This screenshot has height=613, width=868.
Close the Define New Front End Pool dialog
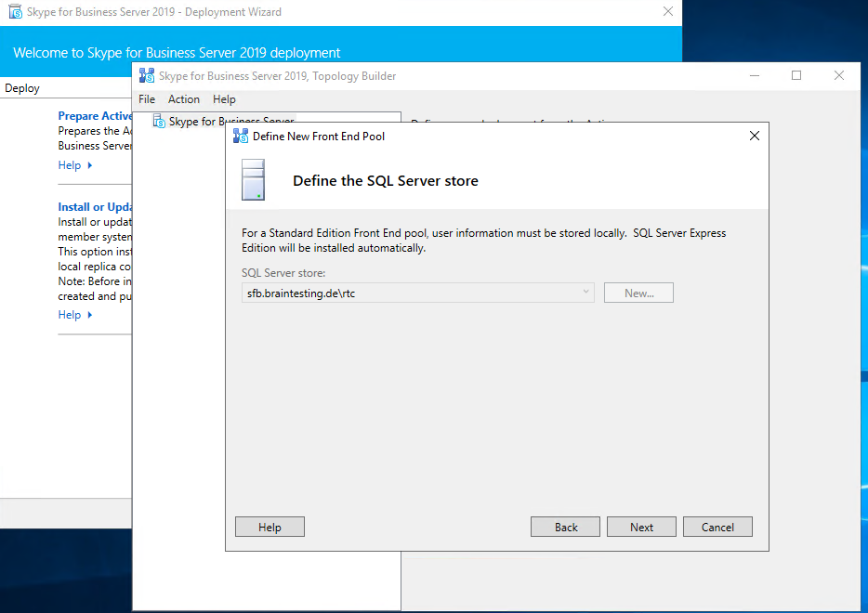tap(754, 136)
